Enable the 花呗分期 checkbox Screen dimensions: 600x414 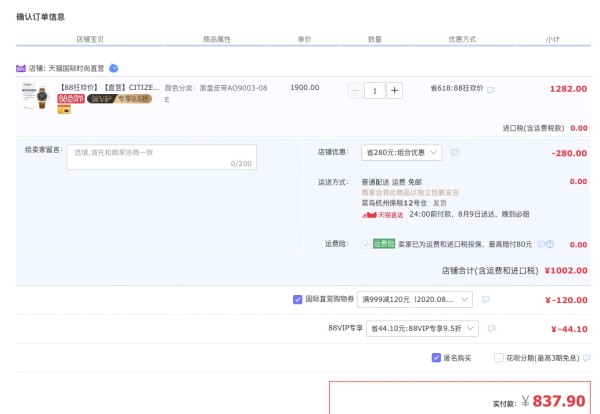499,358
